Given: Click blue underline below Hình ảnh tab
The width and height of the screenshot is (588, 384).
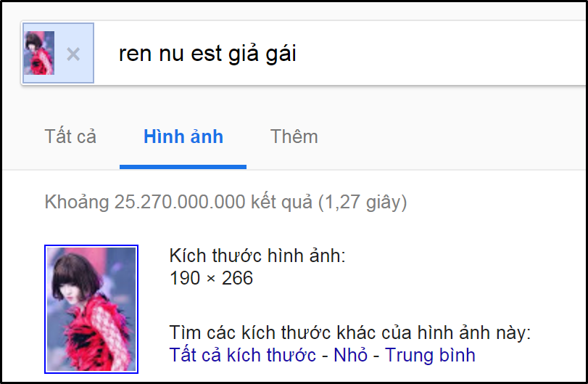Looking at the screenshot, I should coord(183,167).
